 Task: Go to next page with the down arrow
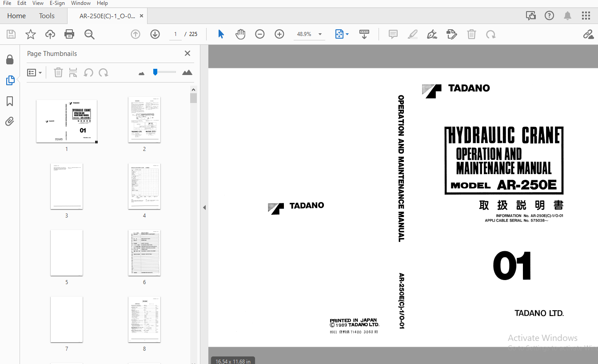coord(155,34)
